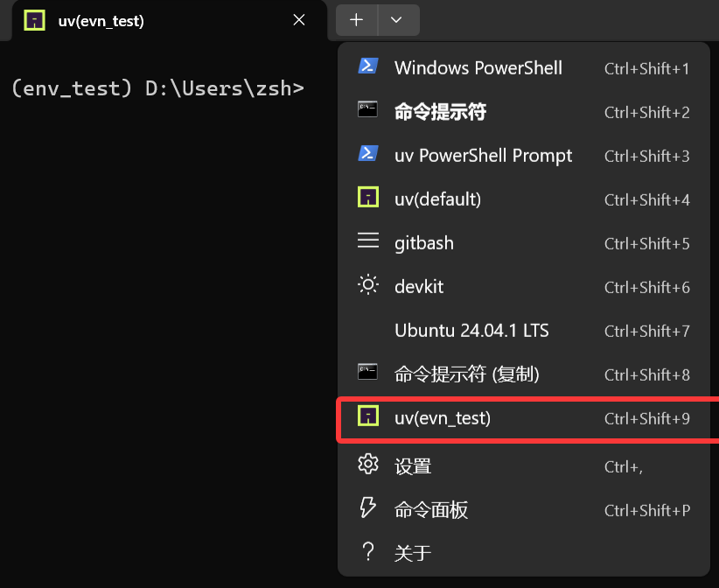Click the cmd icon beside 命令提示符
This screenshot has width=719, height=588.
(x=367, y=109)
